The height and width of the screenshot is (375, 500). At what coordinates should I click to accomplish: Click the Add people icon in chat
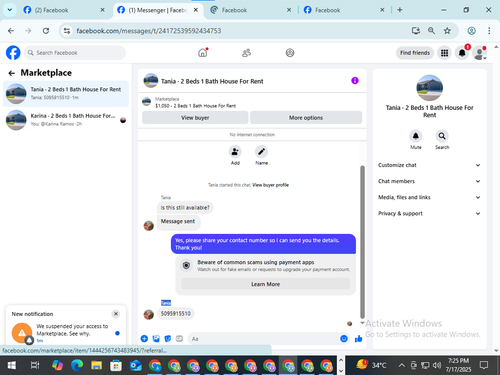pos(235,152)
